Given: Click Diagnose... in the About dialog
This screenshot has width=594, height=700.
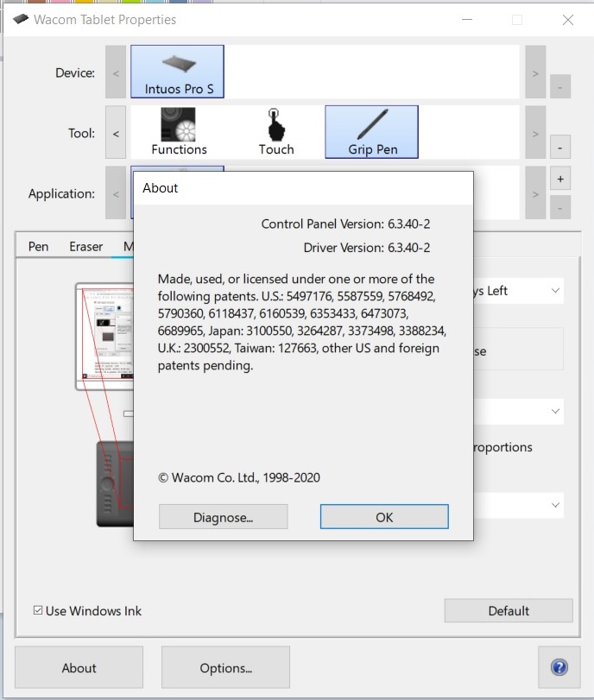Looking at the screenshot, I should (x=224, y=517).
